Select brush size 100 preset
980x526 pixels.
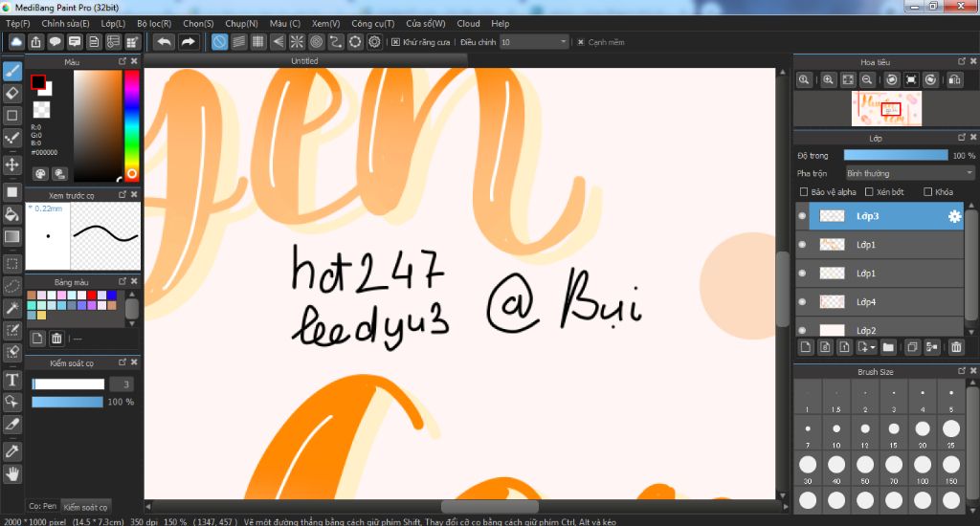coord(923,469)
